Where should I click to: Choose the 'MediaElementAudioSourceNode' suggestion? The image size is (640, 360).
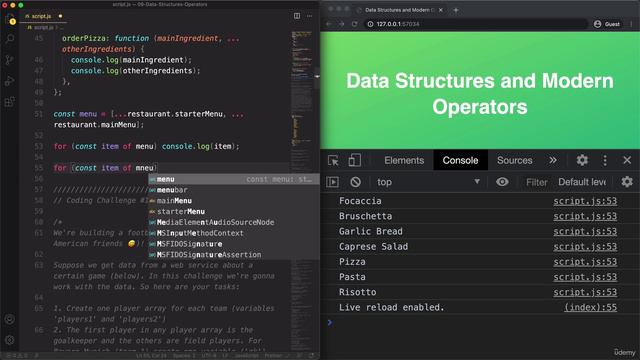tap(233, 222)
